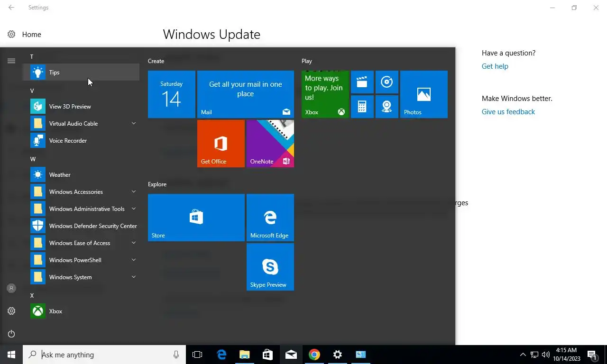This screenshot has width=607, height=364.
Task: Open the Skype Preview tile
Action: 270,267
